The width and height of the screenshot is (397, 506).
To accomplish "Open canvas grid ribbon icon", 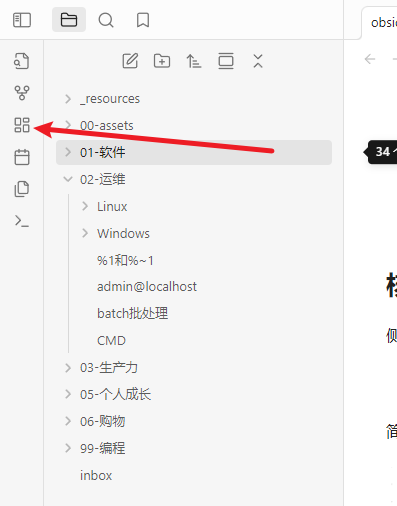I will coord(22,125).
